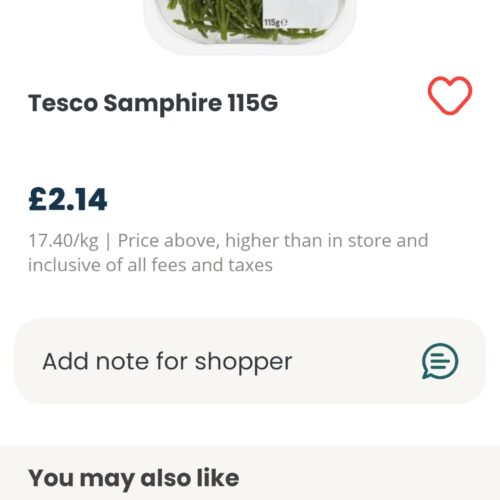500x500 pixels.
Task: Click the £2.14 price label
Action: pos(68,200)
